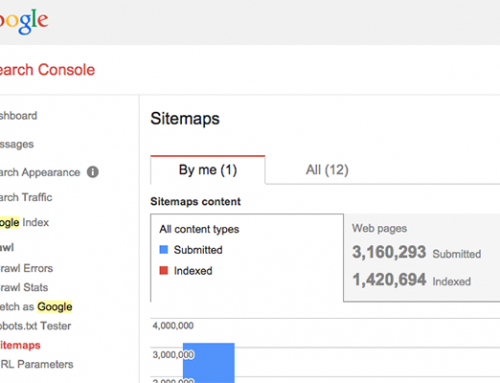The width and height of the screenshot is (500, 383).
Task: Expand Google Index section
Action: tap(24, 222)
